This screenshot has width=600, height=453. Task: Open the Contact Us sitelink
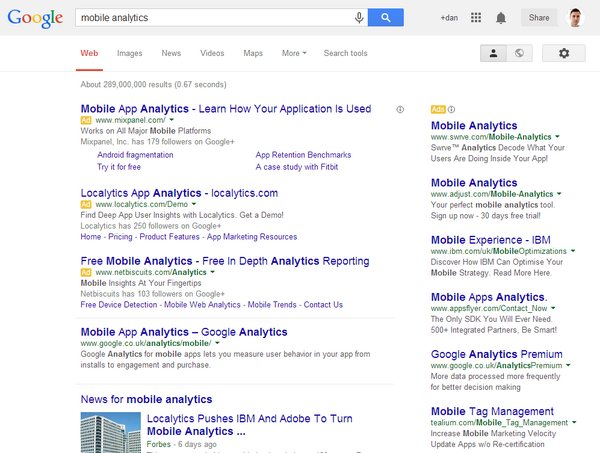click(323, 305)
